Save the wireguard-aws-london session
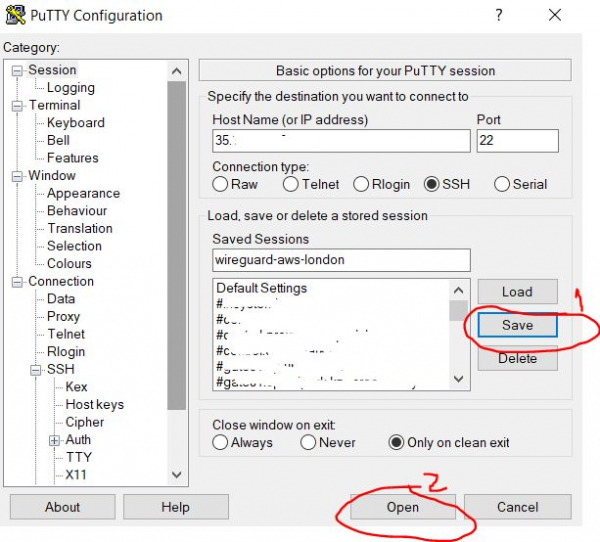Image resolution: width=600 pixels, height=542 pixels. pos(517,325)
